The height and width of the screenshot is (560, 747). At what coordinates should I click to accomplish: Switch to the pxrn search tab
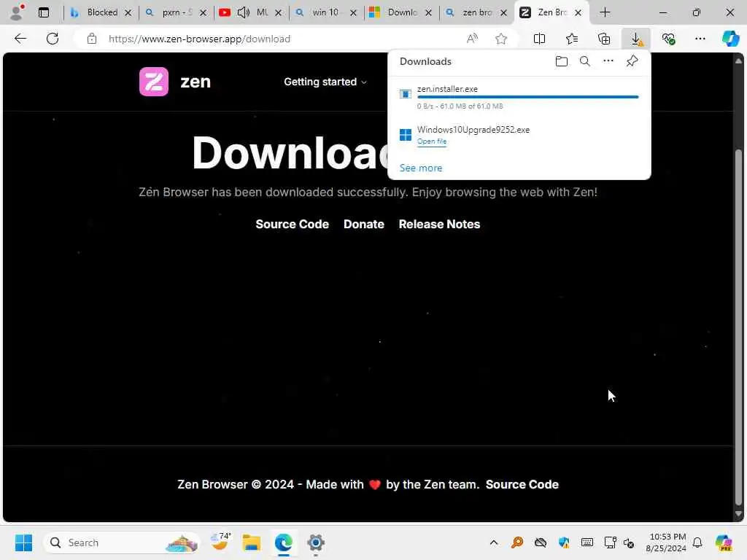177,12
